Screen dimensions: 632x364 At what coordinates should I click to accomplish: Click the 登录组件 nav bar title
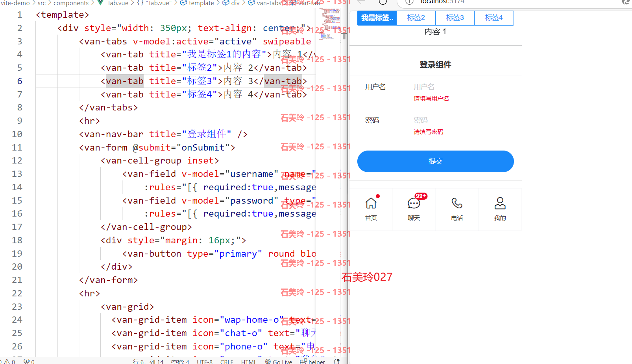click(435, 64)
